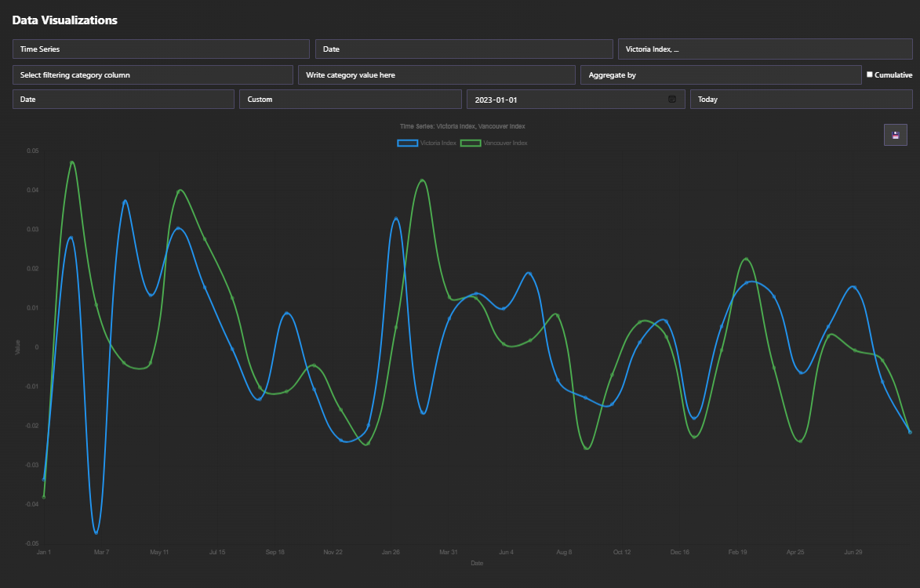Click the Write category value here field

click(x=437, y=75)
